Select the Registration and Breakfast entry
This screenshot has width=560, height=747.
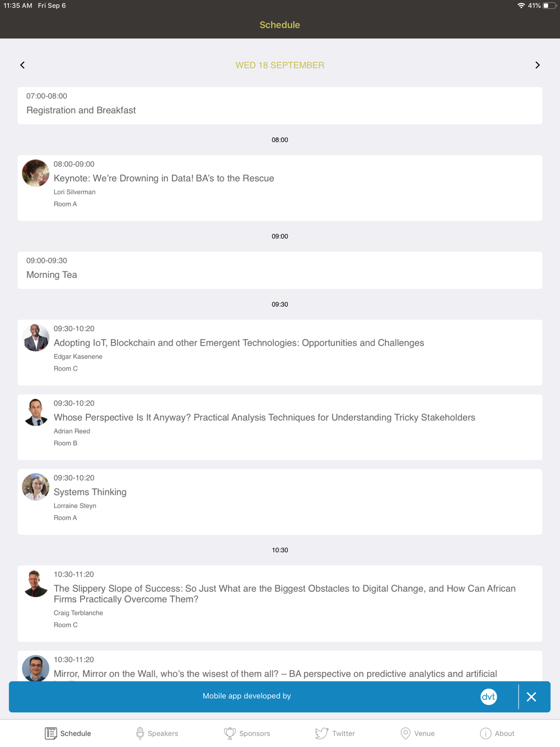tap(280, 105)
